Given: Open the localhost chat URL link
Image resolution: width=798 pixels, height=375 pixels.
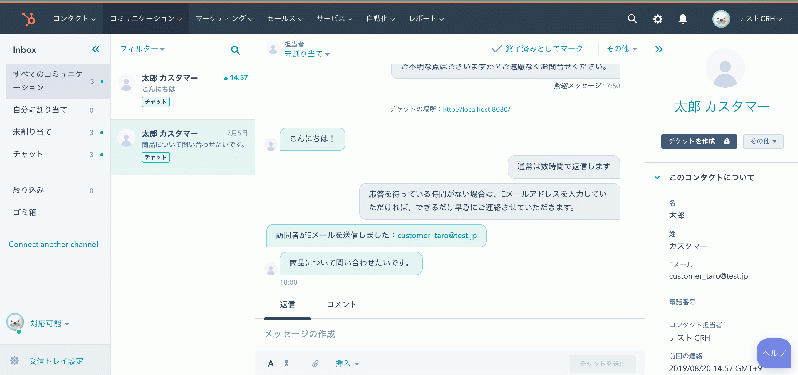Looking at the screenshot, I should (476, 109).
